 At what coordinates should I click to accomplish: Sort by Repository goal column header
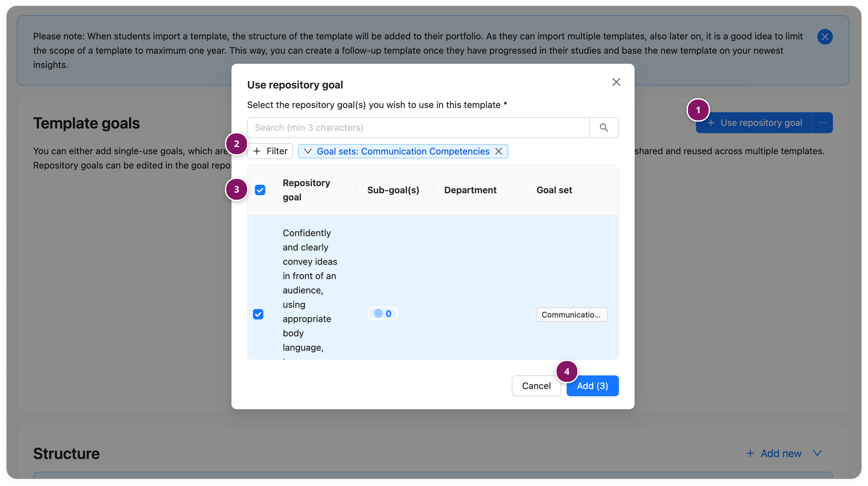(x=306, y=190)
